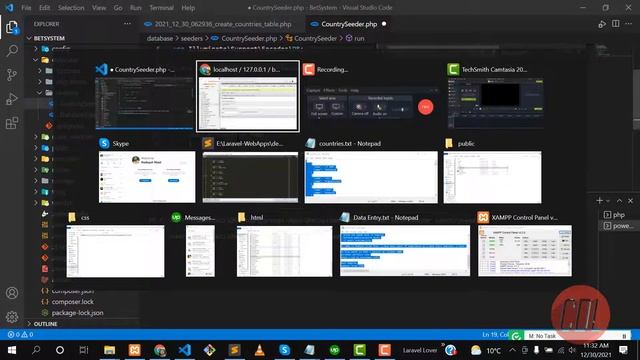Image resolution: width=640 pixels, height=360 pixels.
Task: Create a new terminal with the plus icon
Action: pos(599,200)
